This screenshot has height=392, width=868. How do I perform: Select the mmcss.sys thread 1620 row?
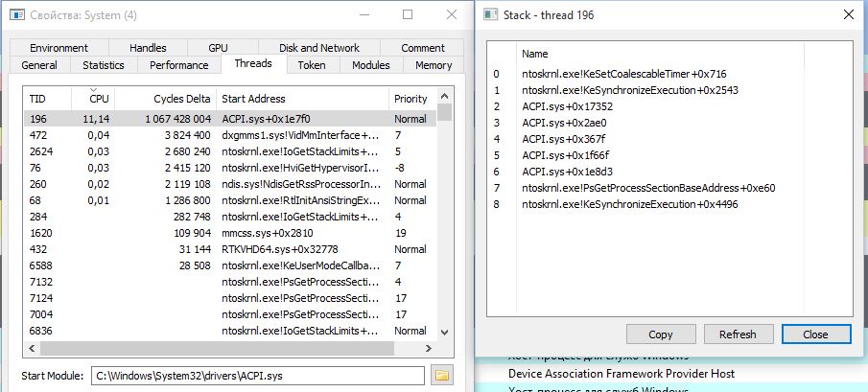point(230,233)
